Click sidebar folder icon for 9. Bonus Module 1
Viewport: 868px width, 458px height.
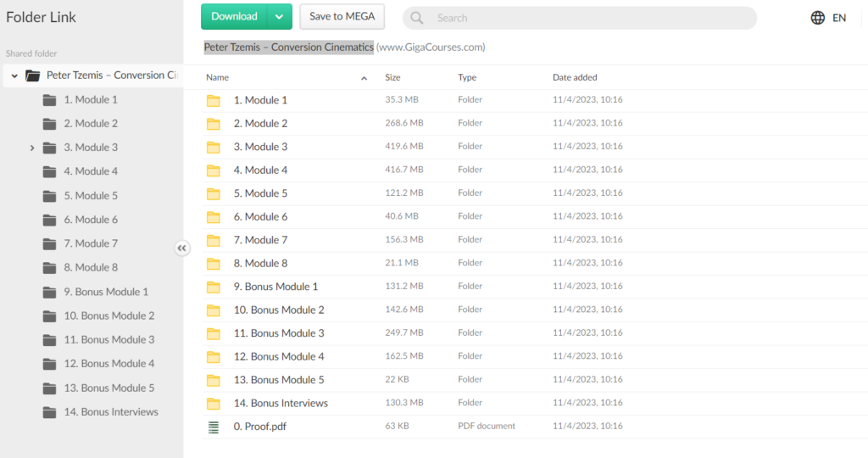point(50,292)
